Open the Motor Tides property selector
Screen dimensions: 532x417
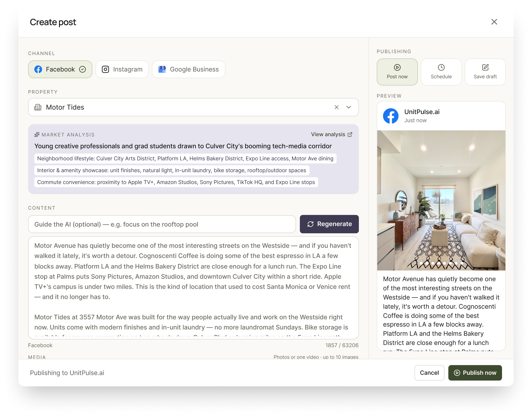click(x=193, y=107)
